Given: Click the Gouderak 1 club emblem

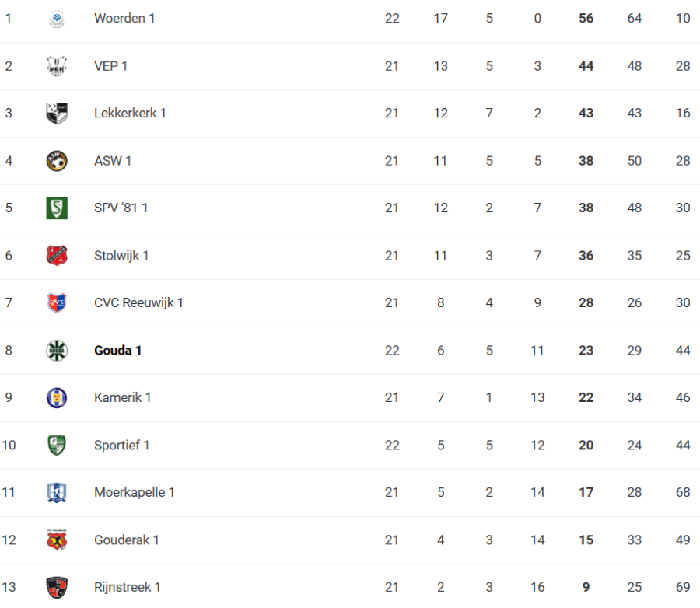Looking at the screenshot, I should coord(57,540).
